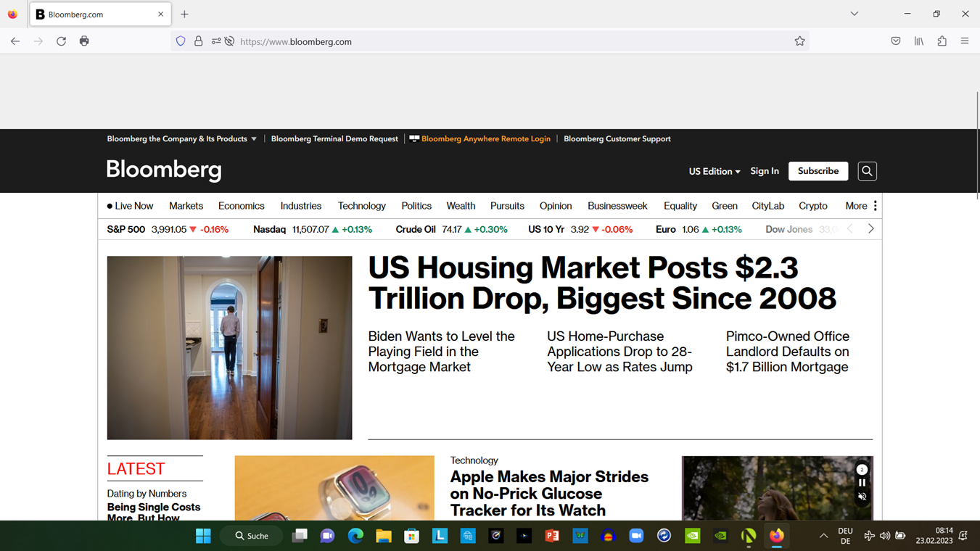Open the Windows notification center bell
The height and width of the screenshot is (551, 980).
pyautogui.click(x=963, y=536)
